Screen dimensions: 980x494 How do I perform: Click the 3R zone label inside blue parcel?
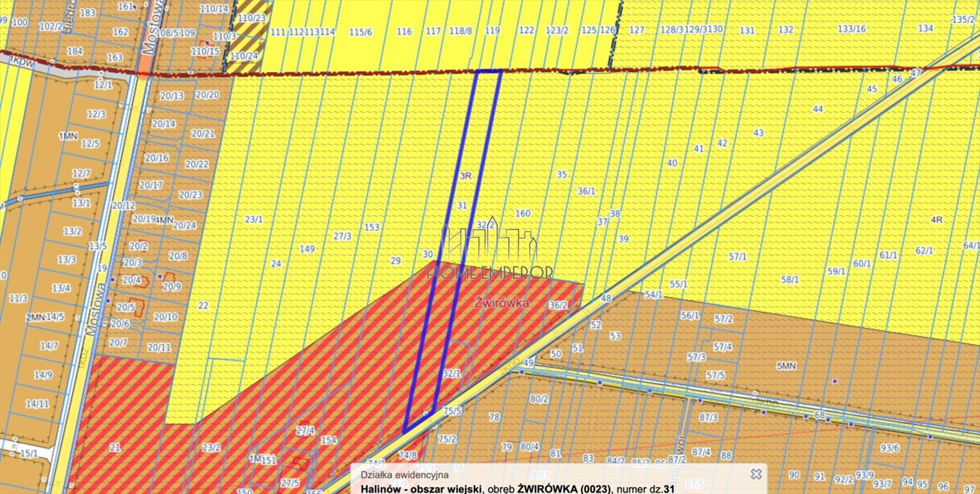(466, 175)
